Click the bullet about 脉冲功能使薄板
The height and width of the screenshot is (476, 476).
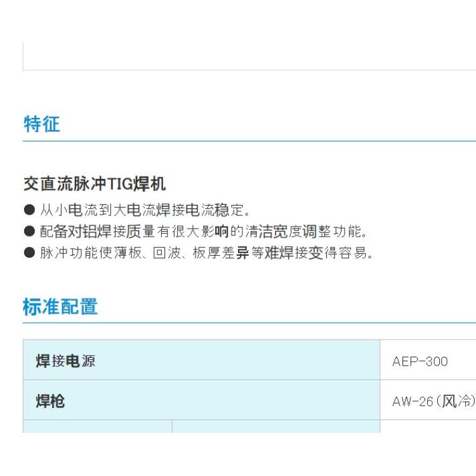click(206, 253)
